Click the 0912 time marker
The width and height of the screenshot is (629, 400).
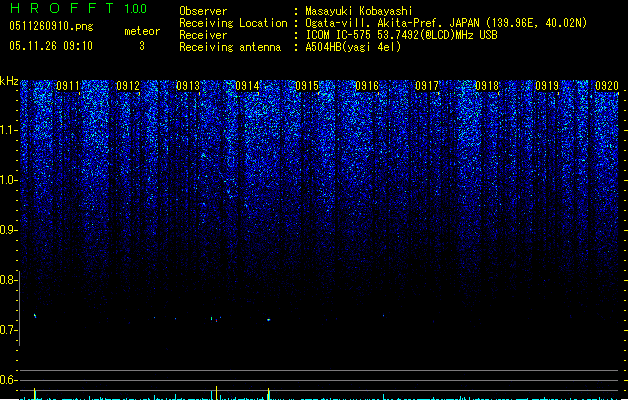pyautogui.click(x=128, y=86)
